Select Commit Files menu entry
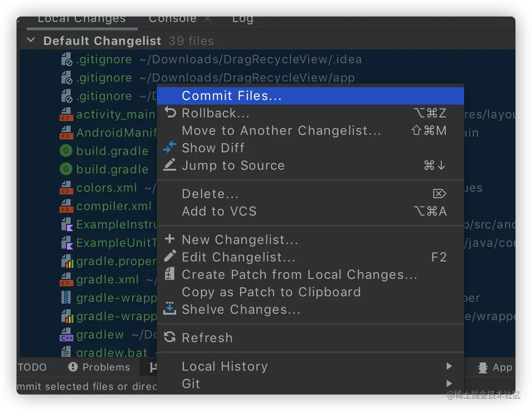 (x=232, y=96)
